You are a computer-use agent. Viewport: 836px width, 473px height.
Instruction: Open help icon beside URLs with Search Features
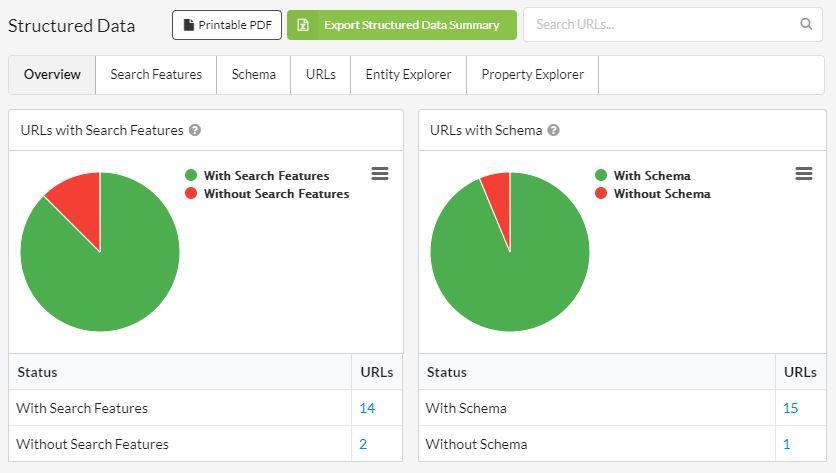[195, 130]
